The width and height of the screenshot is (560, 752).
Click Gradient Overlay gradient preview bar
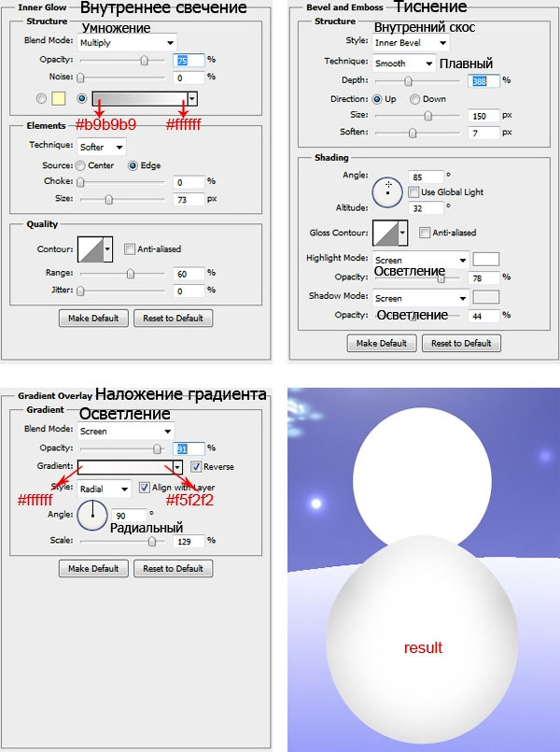pyautogui.click(x=125, y=467)
